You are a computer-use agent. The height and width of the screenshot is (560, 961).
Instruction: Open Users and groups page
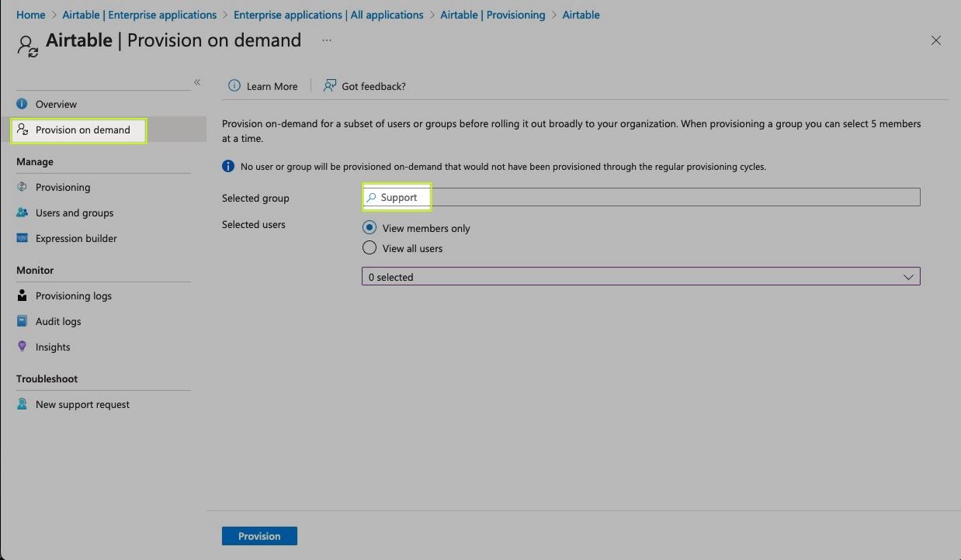click(x=75, y=213)
